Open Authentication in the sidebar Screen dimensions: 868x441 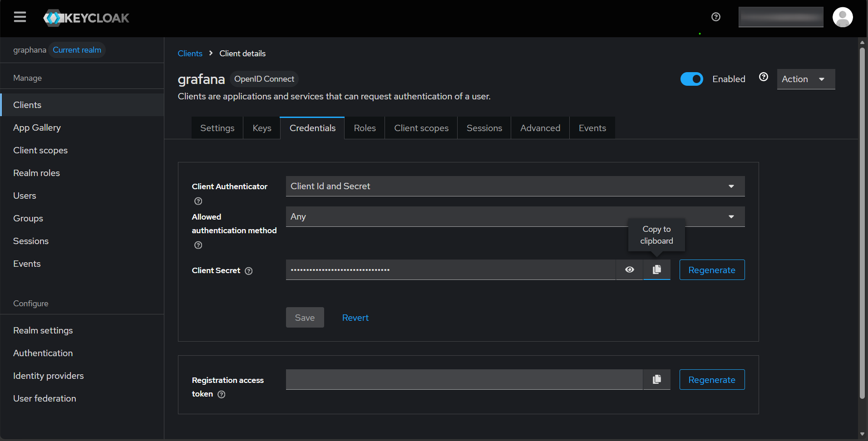click(x=82, y=353)
